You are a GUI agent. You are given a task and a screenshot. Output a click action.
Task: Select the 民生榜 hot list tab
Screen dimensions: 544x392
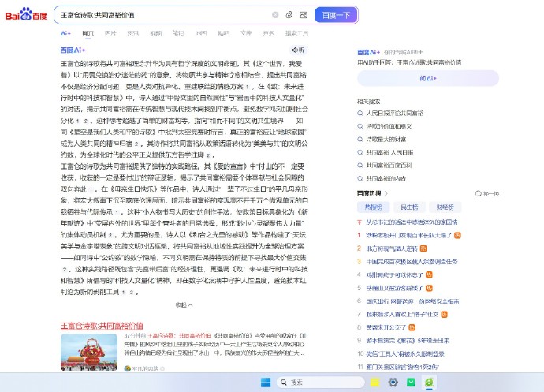point(409,207)
